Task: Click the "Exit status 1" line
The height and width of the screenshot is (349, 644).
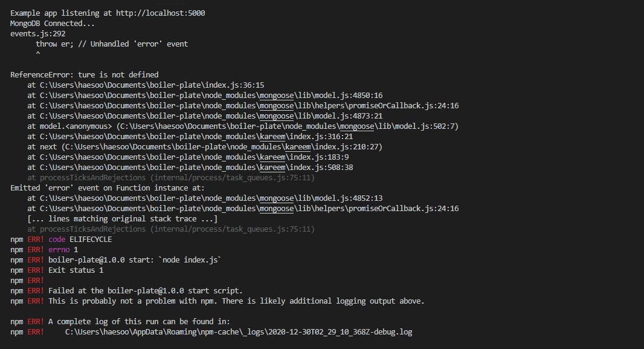Action: click(x=76, y=270)
